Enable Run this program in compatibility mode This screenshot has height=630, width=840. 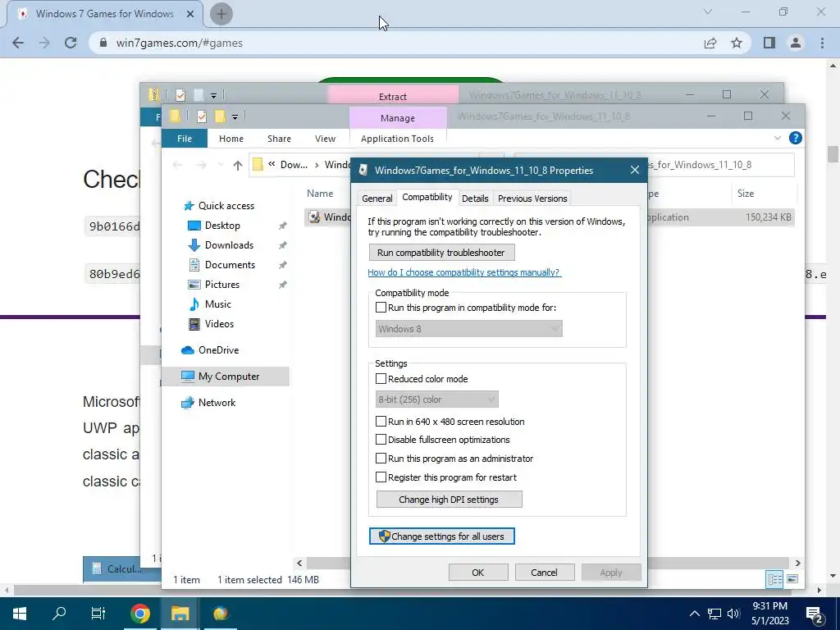click(x=381, y=308)
